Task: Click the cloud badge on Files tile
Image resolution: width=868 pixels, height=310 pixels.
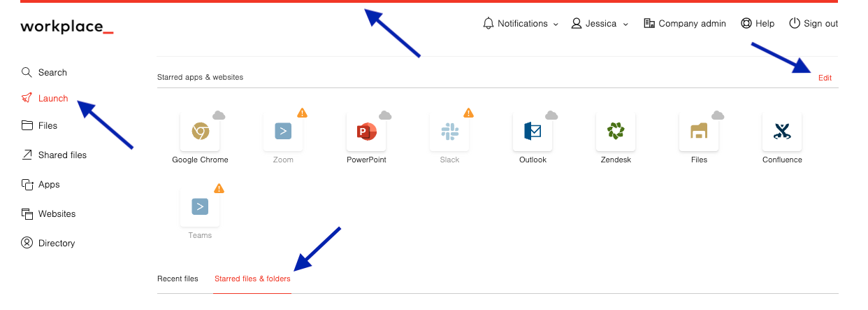Action: click(x=718, y=115)
